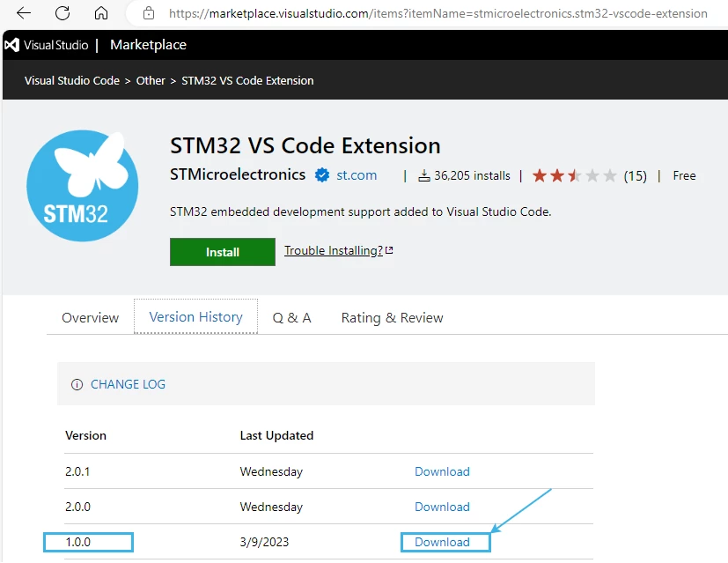Click the Last Updated column header

276,435
